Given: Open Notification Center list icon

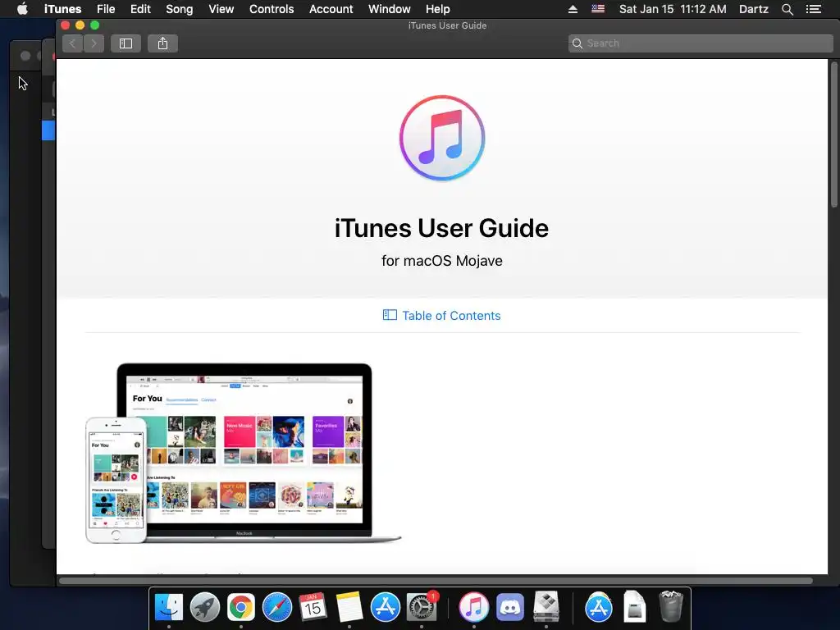Looking at the screenshot, I should pos(814,9).
